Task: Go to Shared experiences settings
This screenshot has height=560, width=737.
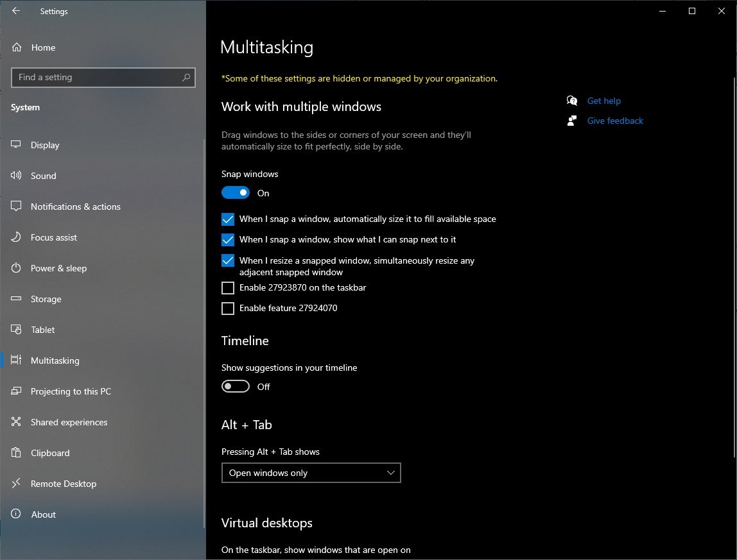Action: pos(69,422)
